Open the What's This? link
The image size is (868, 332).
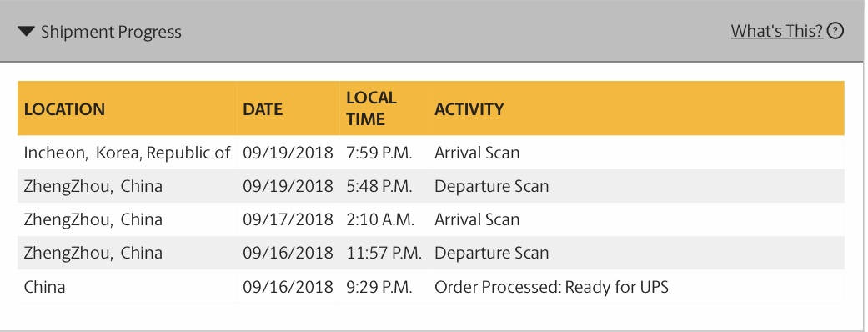[776, 31]
